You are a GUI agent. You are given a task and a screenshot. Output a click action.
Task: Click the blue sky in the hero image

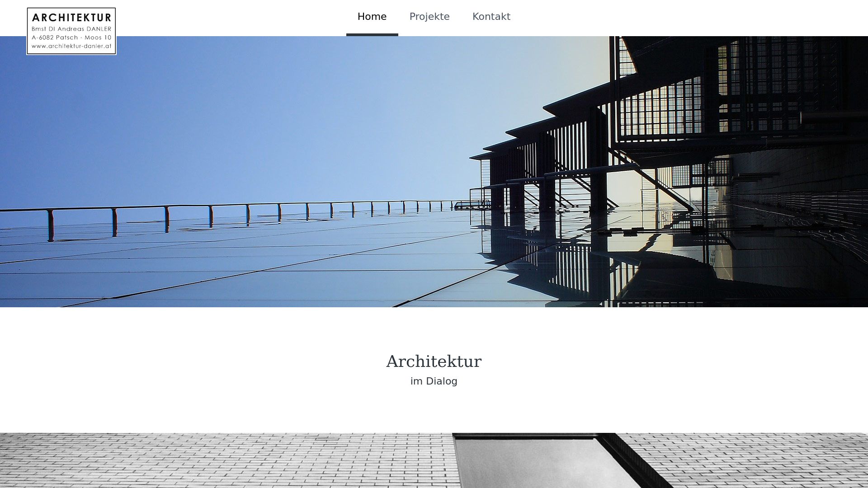(x=226, y=113)
